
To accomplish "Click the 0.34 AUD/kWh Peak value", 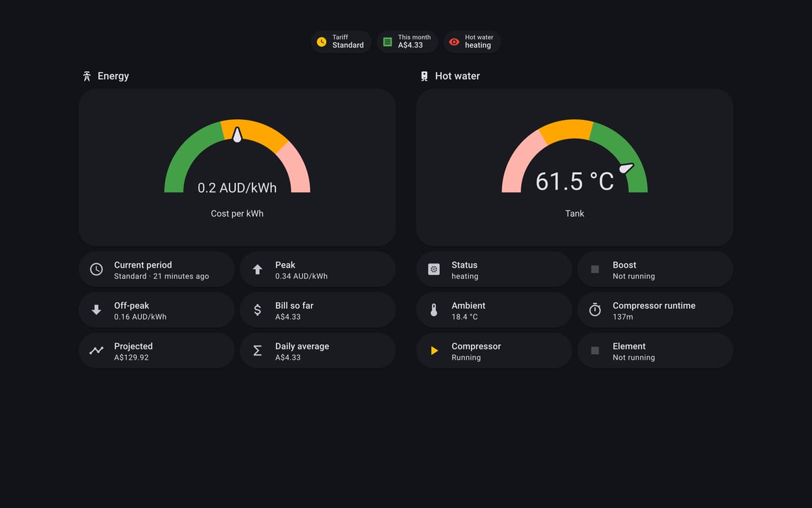I will point(301,276).
